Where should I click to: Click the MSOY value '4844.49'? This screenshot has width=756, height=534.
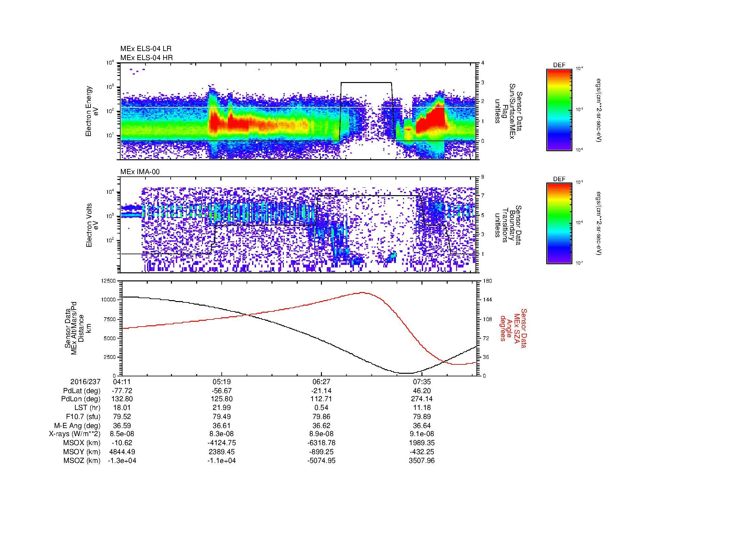(122, 452)
